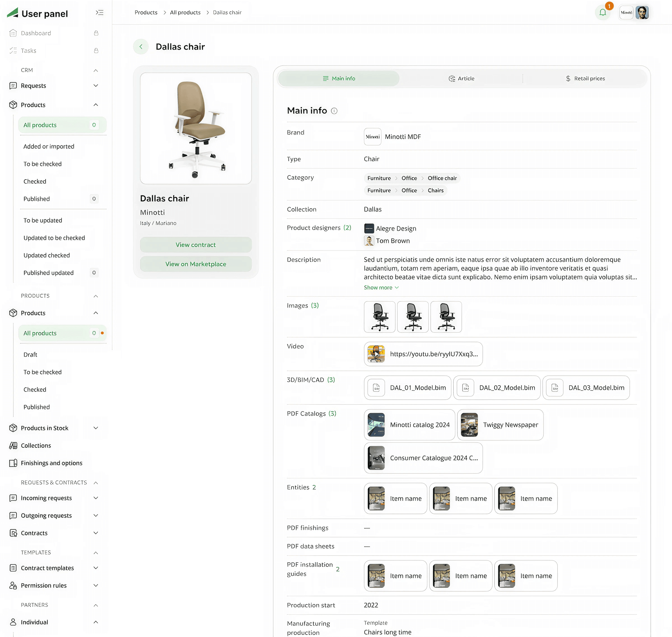Collapse the sidebar with the toggle icon

(x=99, y=13)
